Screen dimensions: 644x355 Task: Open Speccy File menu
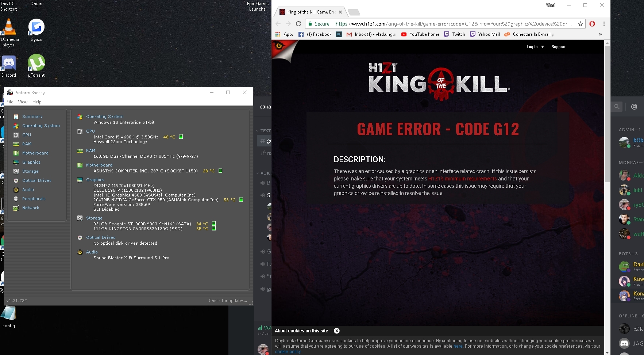(x=10, y=102)
